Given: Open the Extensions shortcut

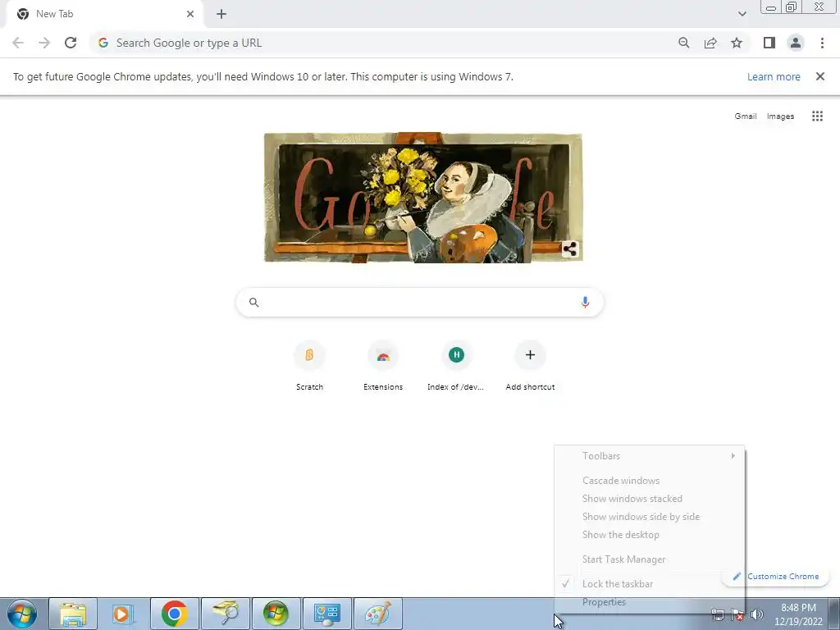Looking at the screenshot, I should click(383, 366).
